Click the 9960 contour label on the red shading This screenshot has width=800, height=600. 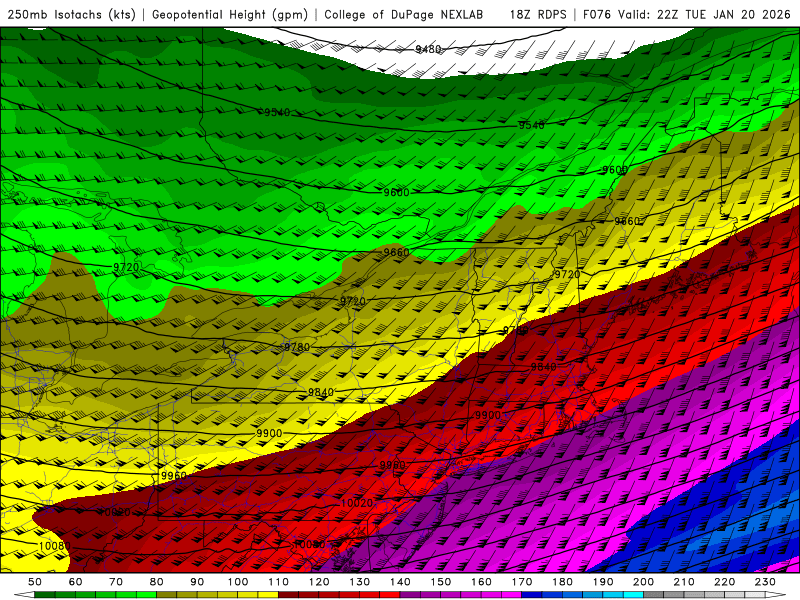pyautogui.click(x=392, y=465)
